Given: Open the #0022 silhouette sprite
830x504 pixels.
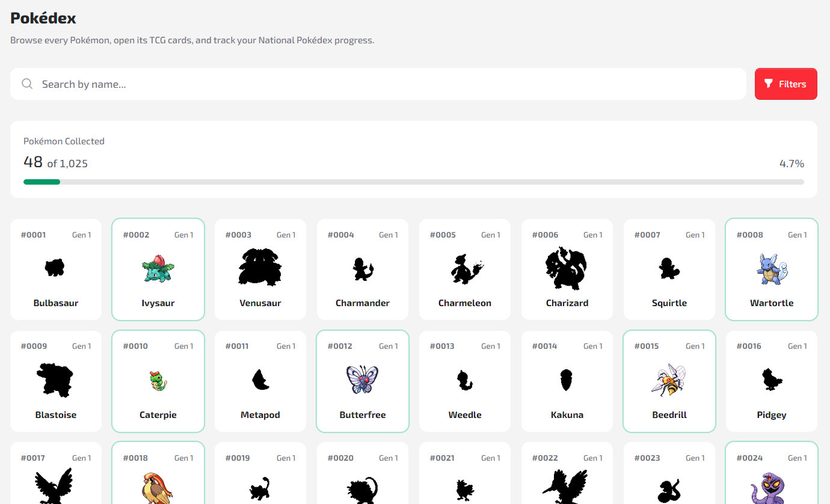Looking at the screenshot, I should tap(564, 486).
